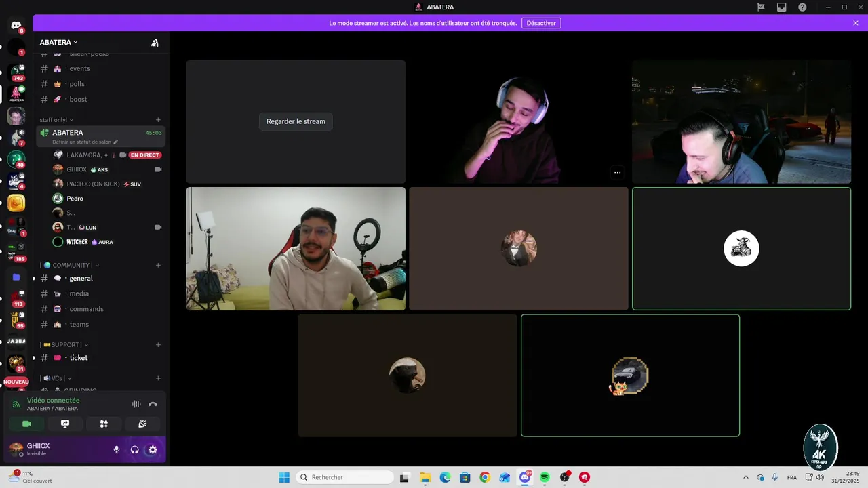Open the media channel
868x488 pixels.
101,293
